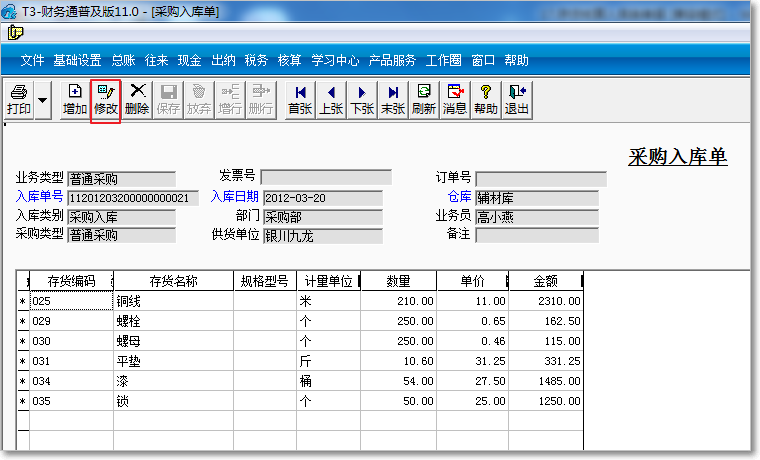Image resolution: width=760 pixels, height=460 pixels.
Task: Click the 规格型号 column header
Action: pyautogui.click(x=265, y=281)
